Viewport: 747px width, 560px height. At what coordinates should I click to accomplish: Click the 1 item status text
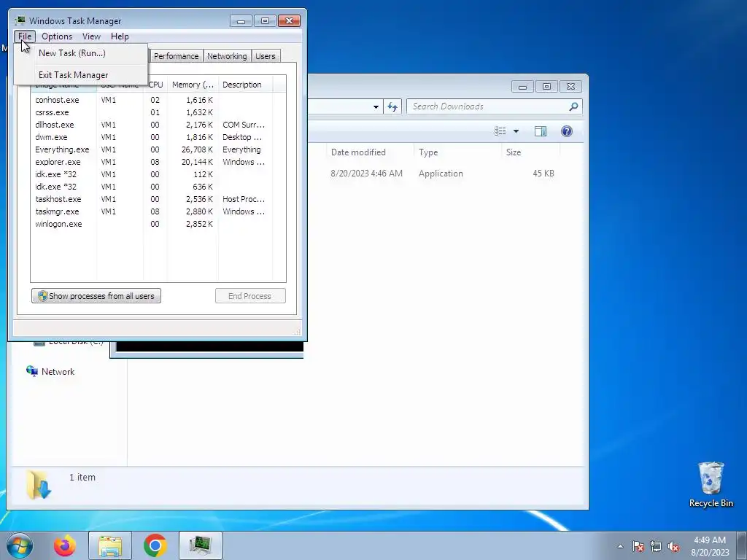pyautogui.click(x=82, y=477)
